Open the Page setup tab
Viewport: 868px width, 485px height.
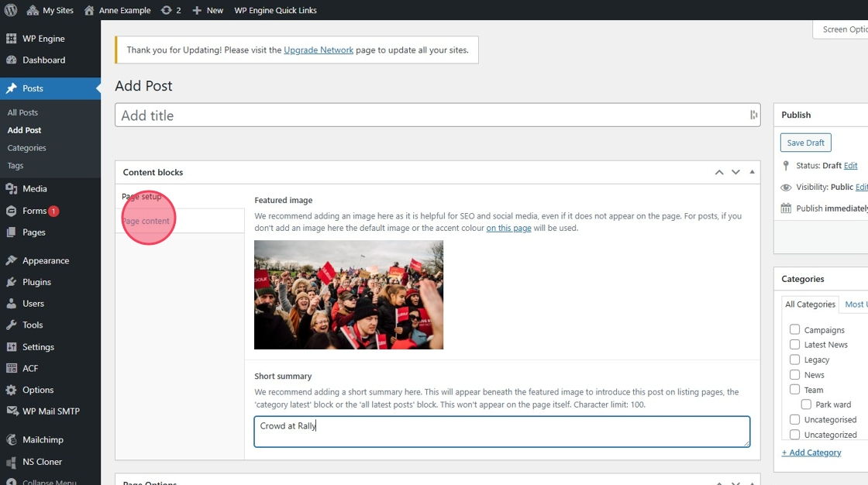point(142,197)
